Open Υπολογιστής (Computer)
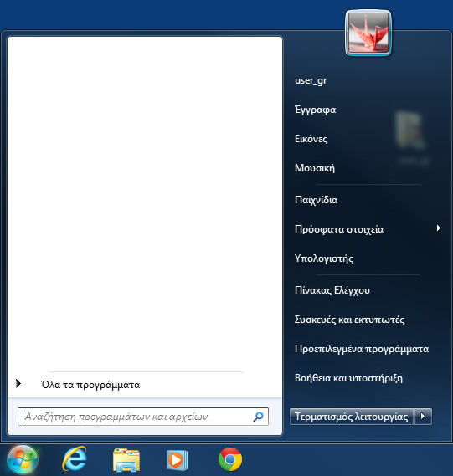Viewport: 453px width, 476px height. 324,258
